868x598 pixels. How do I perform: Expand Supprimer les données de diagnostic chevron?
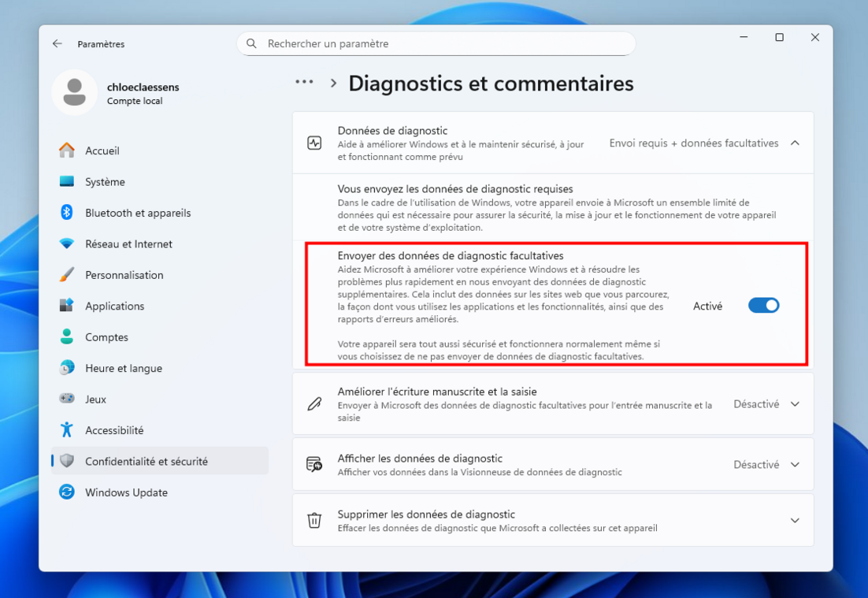coord(795,521)
